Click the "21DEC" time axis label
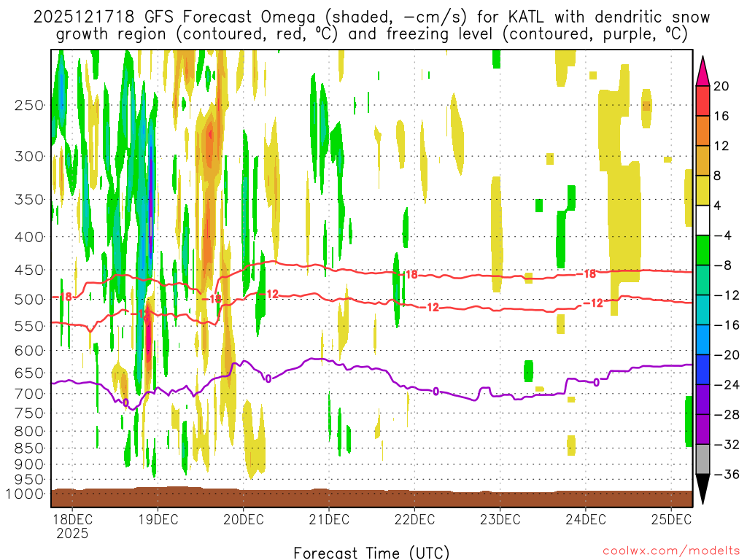 329,519
